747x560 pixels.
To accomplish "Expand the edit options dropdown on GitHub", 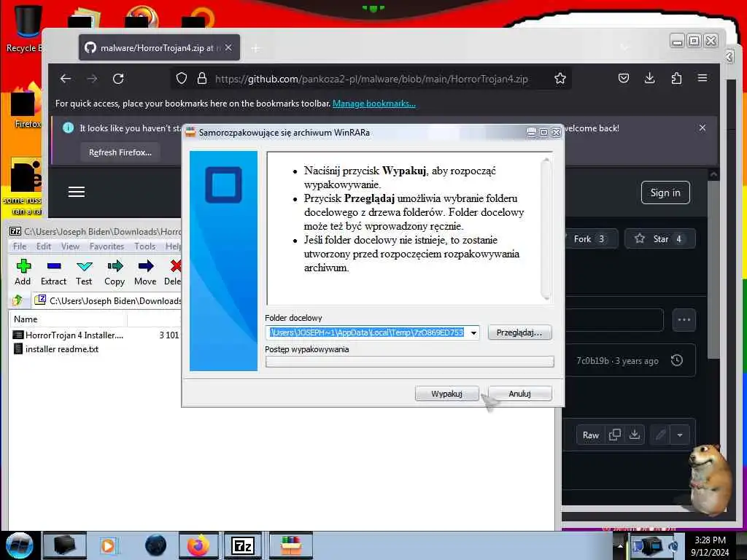I will [680, 435].
